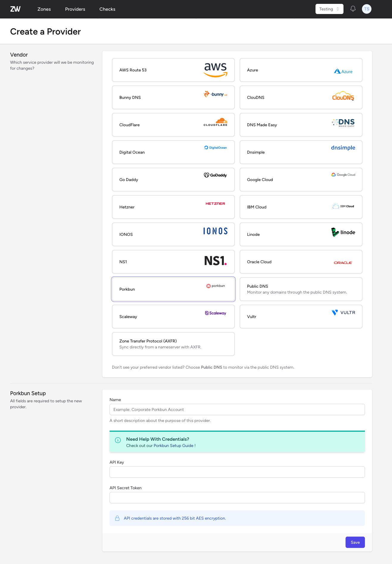Choose the Public DNS vendor option

301,289
